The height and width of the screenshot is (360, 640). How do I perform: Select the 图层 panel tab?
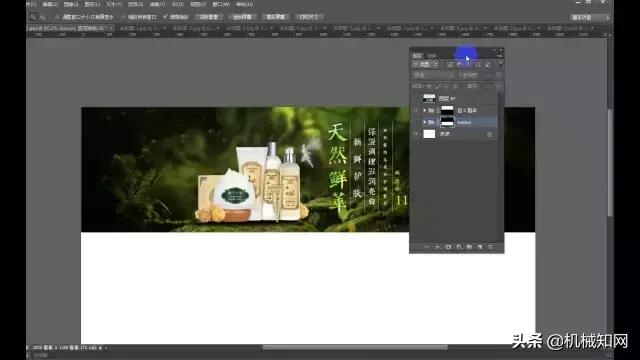coord(417,56)
